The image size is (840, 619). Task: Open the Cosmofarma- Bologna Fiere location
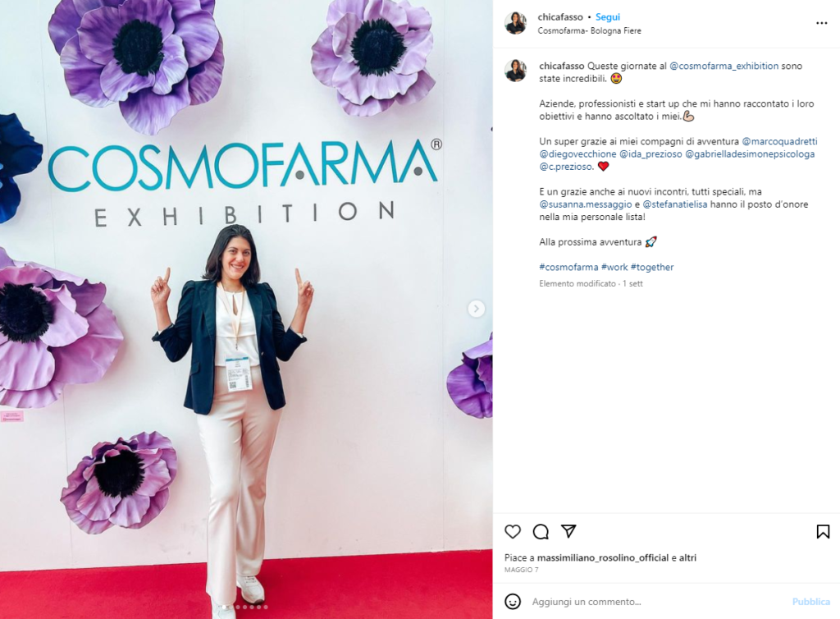coord(589,31)
